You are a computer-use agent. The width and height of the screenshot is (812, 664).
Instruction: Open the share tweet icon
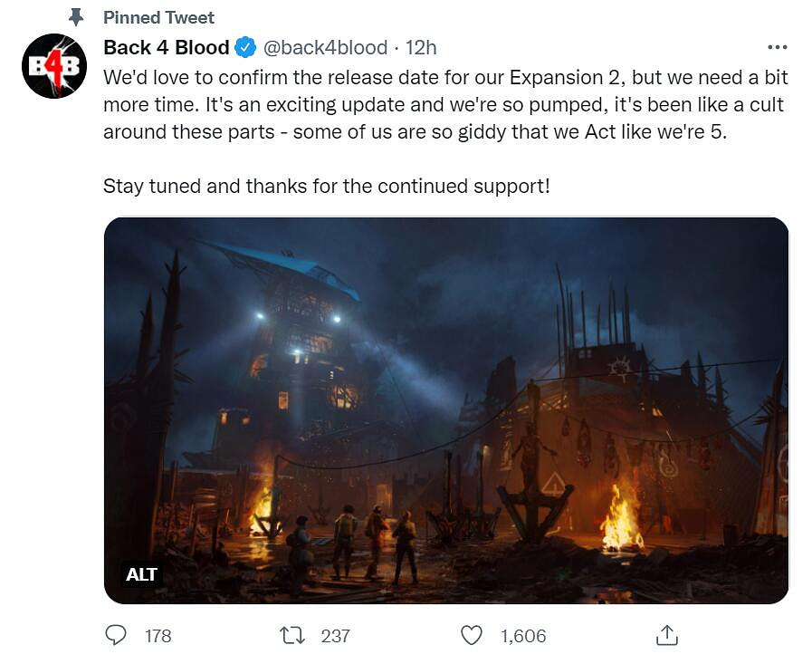[x=666, y=635]
